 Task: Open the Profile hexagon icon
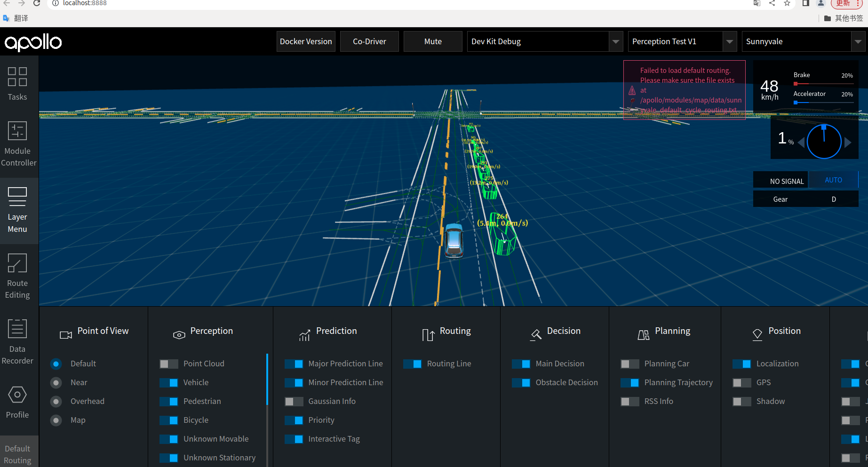tap(17, 395)
